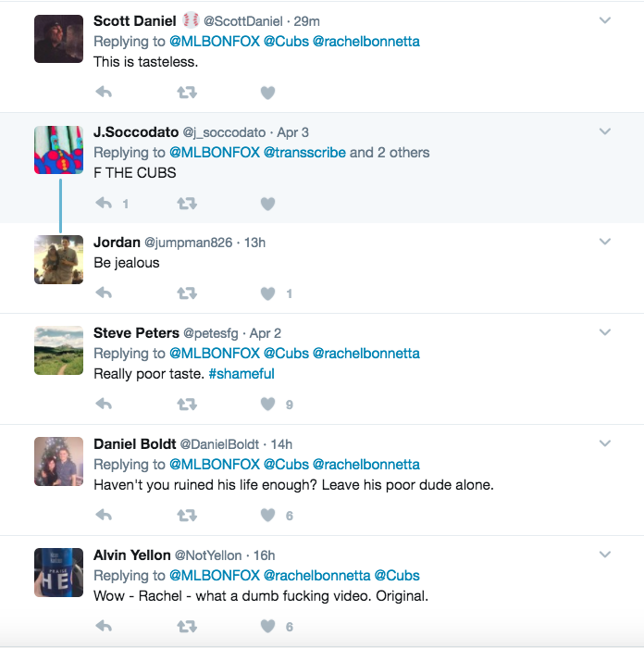
Task: Open more options for Scott Daniel's tweet
Action: click(x=605, y=20)
